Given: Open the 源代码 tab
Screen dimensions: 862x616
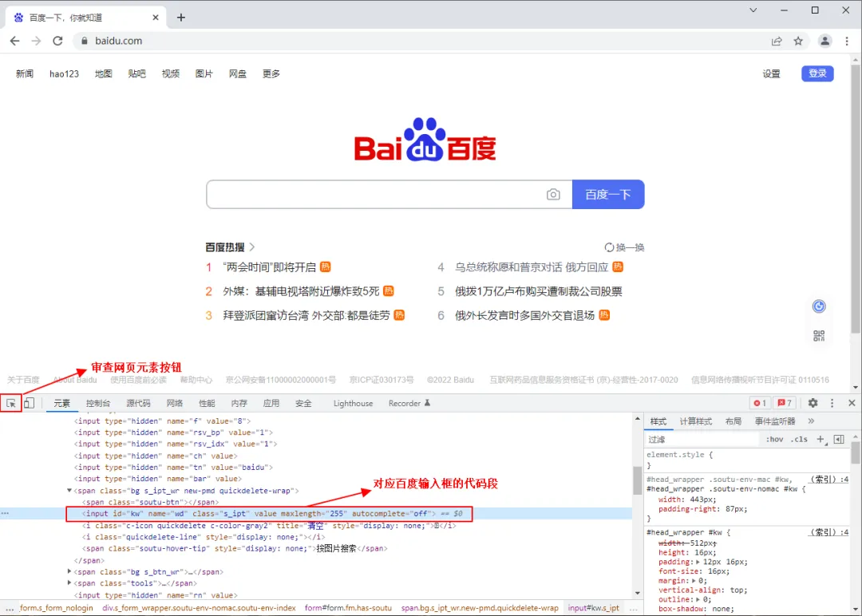Looking at the screenshot, I should coord(138,403).
